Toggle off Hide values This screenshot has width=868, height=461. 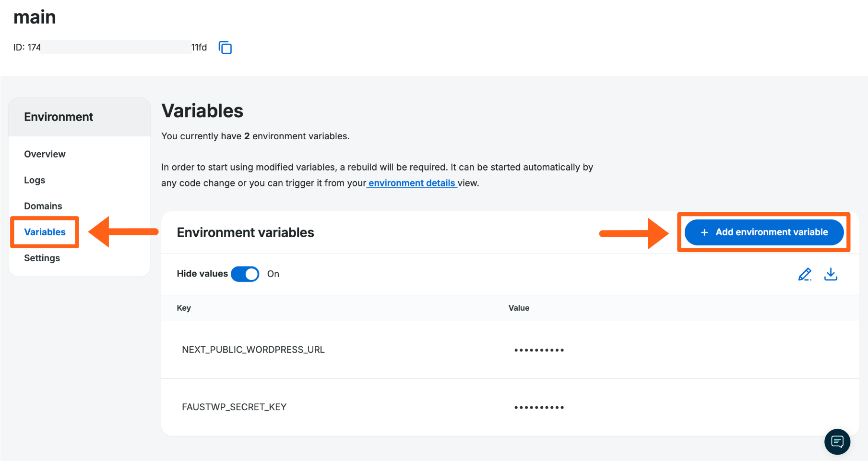point(245,274)
